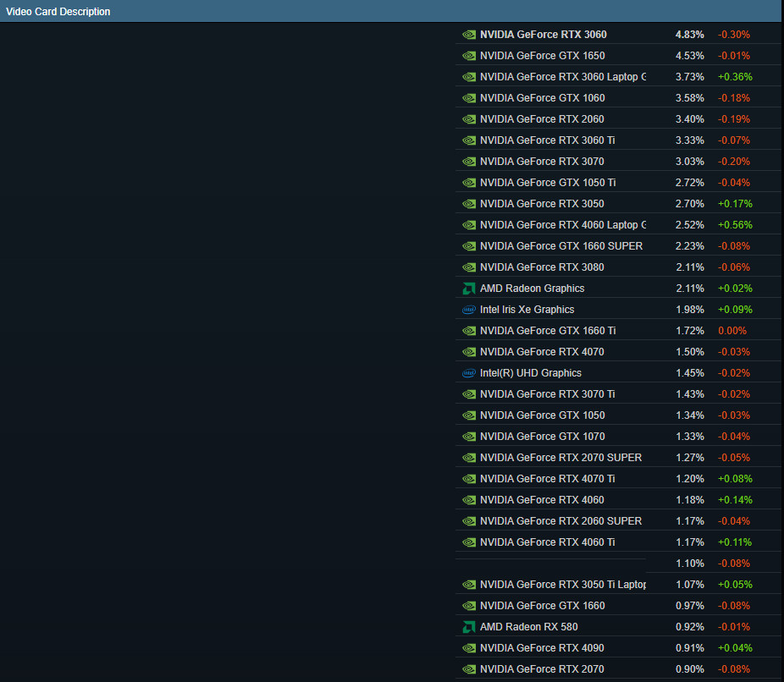Click the NVIDIA icon by RTX 4070 Ti
This screenshot has height=682, width=784.
[x=469, y=479]
